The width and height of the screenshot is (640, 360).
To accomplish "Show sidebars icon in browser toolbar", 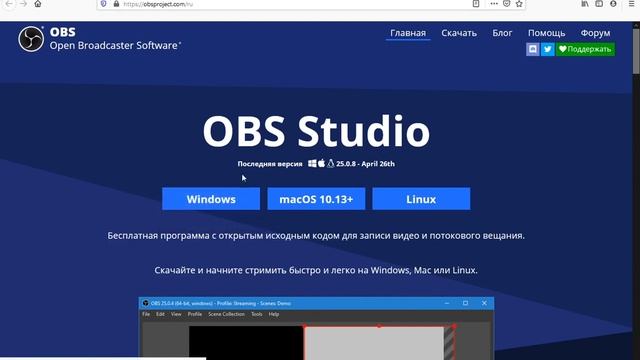I will pyautogui.click(x=599, y=4).
